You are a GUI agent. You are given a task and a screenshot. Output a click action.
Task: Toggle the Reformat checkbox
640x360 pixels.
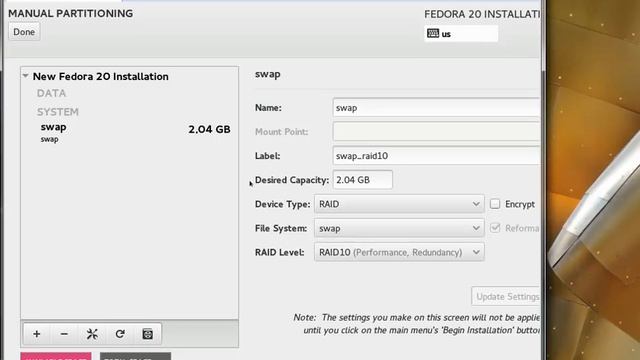(x=495, y=228)
